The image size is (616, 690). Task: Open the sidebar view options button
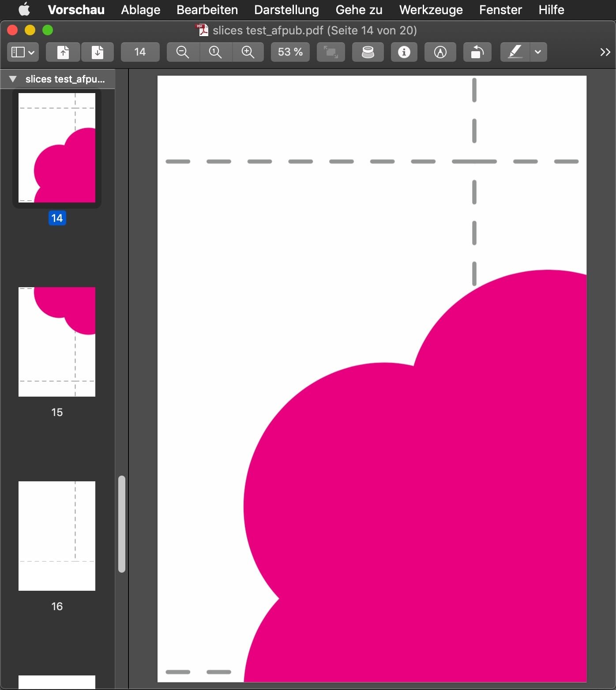click(23, 52)
